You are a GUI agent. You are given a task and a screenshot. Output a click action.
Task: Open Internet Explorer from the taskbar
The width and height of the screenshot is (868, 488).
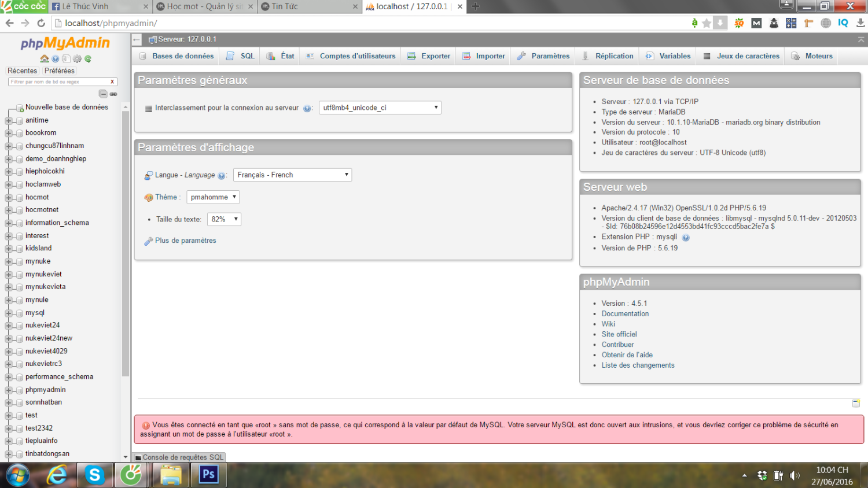tap(57, 475)
